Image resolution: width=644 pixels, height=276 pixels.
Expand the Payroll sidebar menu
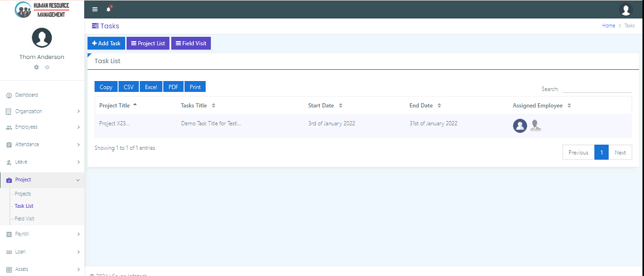point(42,234)
